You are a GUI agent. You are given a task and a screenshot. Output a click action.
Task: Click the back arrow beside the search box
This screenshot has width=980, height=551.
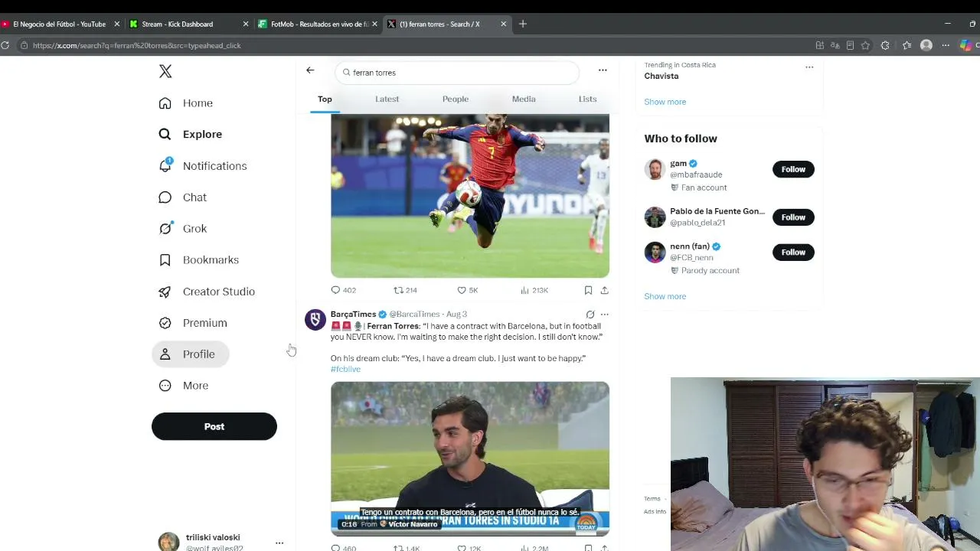(x=310, y=70)
